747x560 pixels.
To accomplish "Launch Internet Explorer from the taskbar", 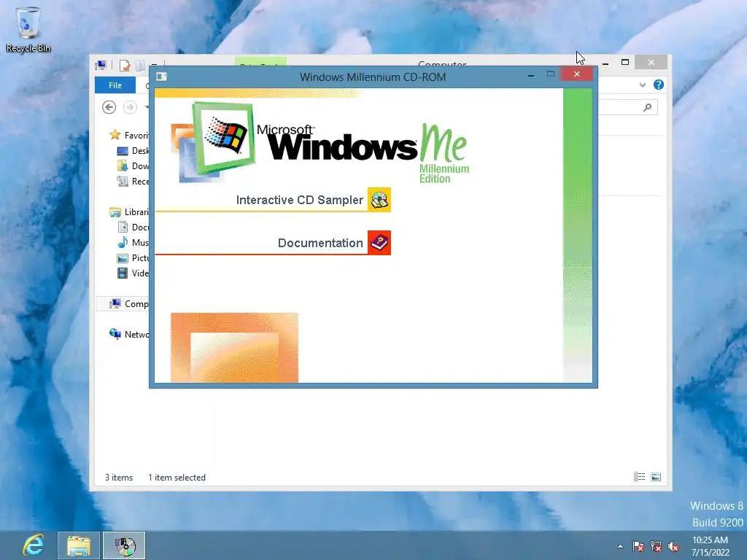I will [34, 545].
